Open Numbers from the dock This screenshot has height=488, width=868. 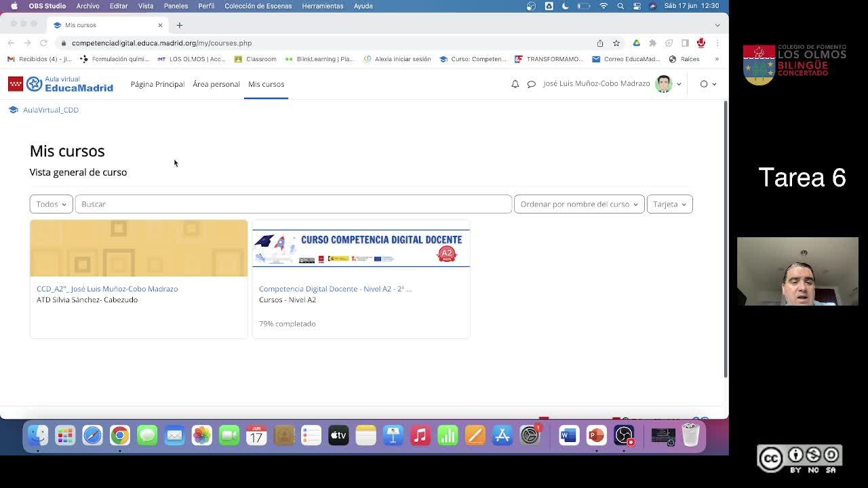[x=448, y=435]
